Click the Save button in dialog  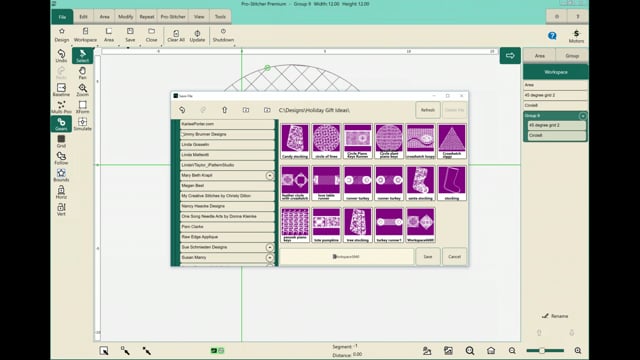[x=428, y=257]
